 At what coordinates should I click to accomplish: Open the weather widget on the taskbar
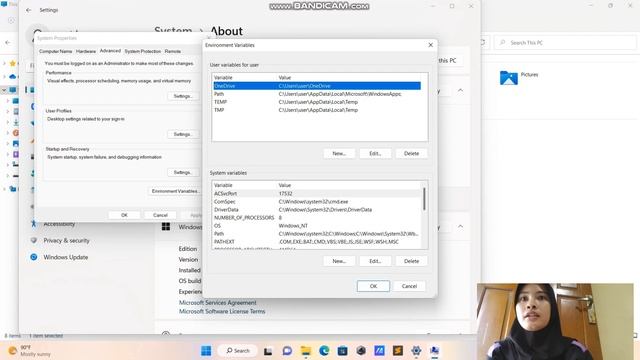point(31,351)
